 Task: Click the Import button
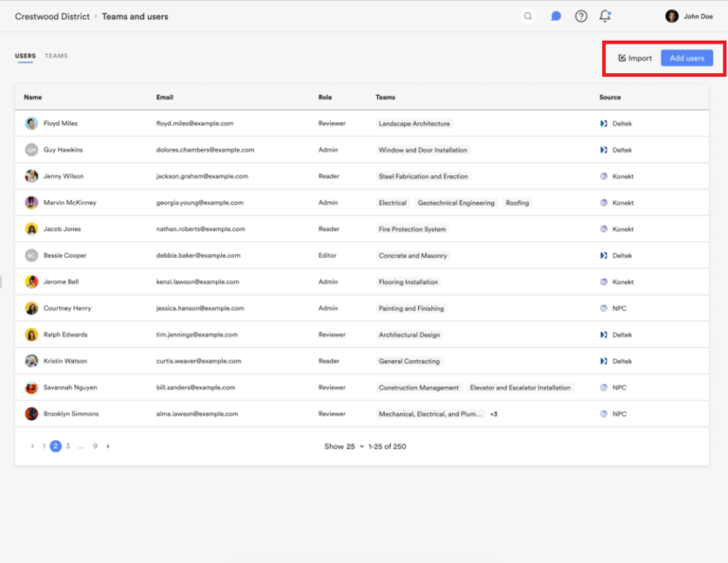click(635, 58)
